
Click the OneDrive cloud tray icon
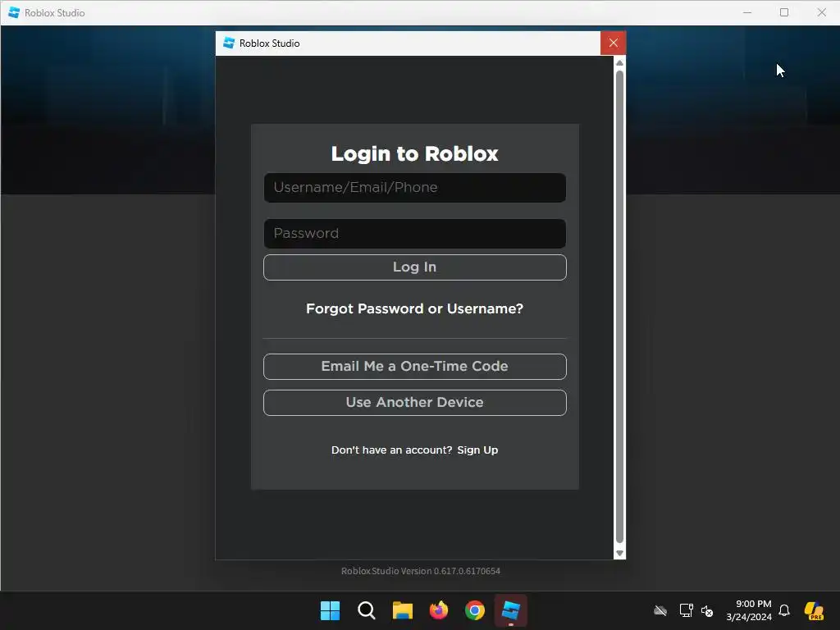660,610
